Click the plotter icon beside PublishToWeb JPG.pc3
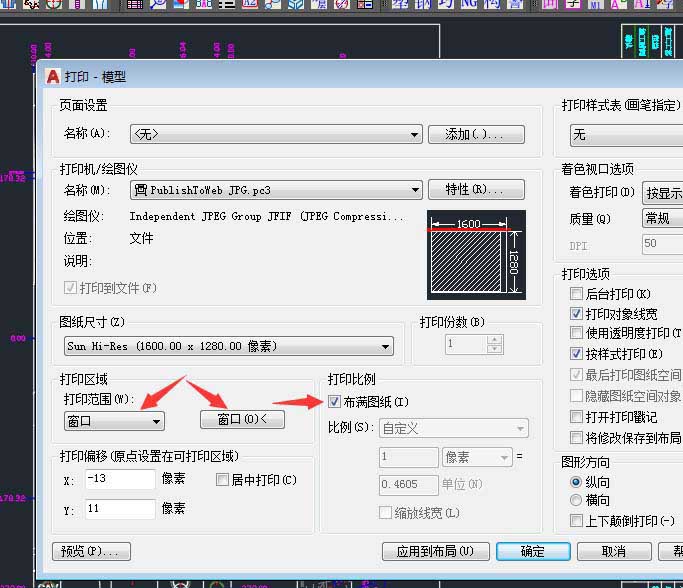The width and height of the screenshot is (683, 588). [x=140, y=190]
